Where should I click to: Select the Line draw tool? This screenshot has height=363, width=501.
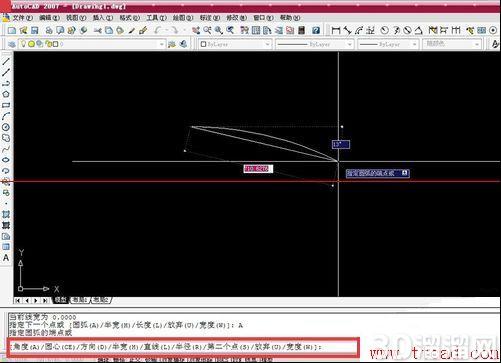coord(6,62)
